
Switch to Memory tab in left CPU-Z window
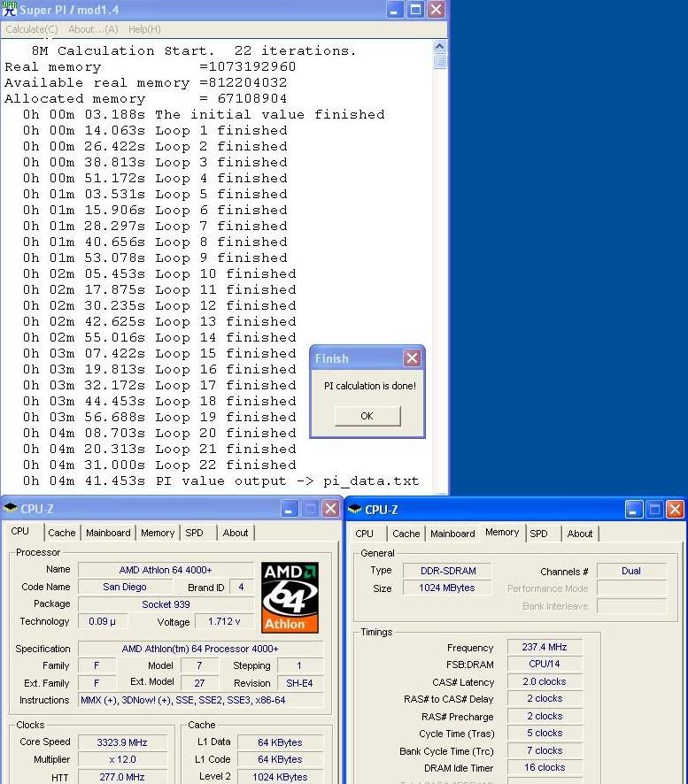click(158, 533)
